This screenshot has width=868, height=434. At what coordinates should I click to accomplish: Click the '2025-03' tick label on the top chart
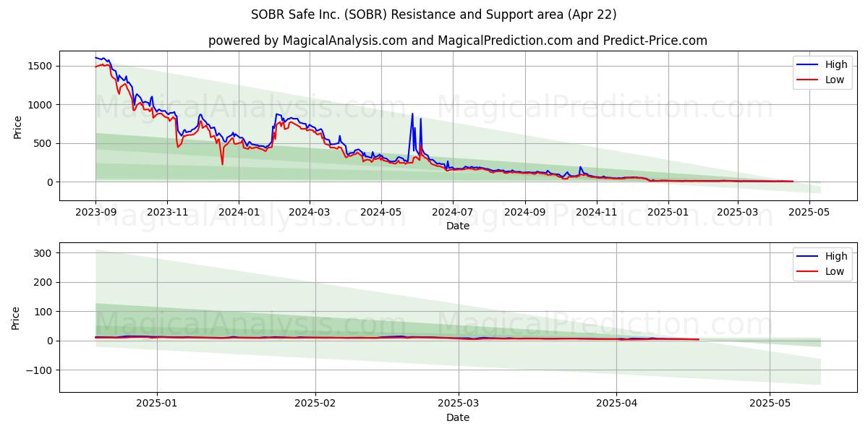pyautogui.click(x=738, y=212)
